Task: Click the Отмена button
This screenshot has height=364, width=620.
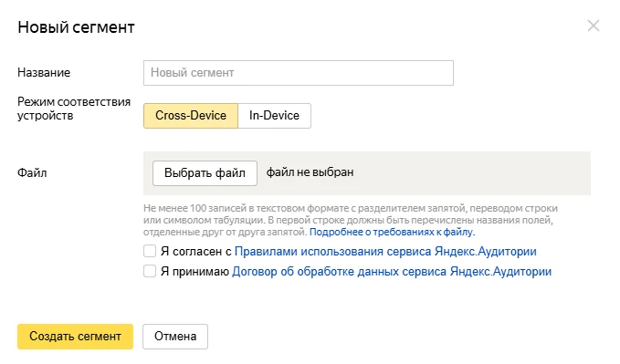Action: [175, 337]
